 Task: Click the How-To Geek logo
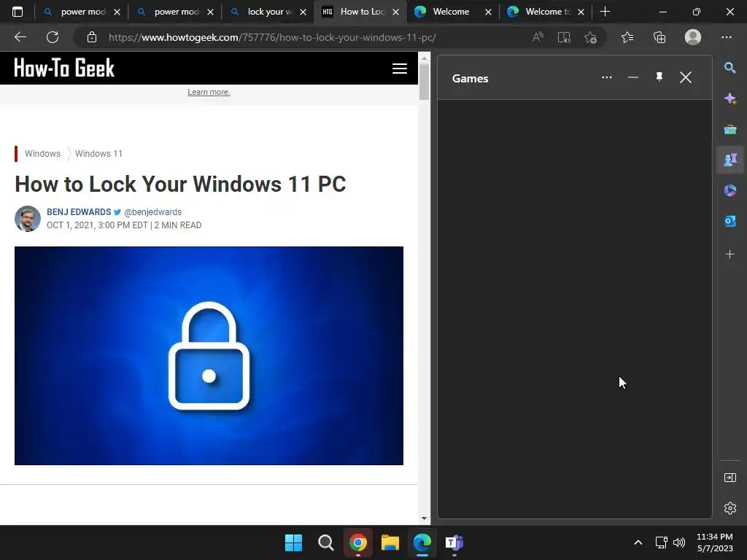click(x=64, y=68)
